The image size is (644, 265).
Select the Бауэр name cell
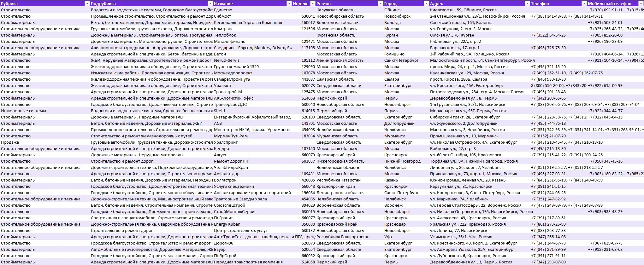pos(252,249)
